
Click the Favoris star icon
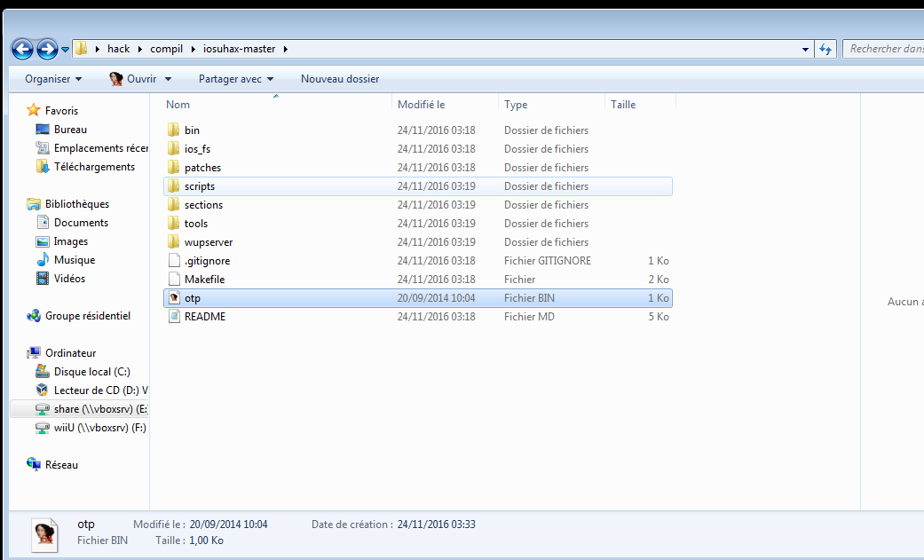click(x=34, y=110)
